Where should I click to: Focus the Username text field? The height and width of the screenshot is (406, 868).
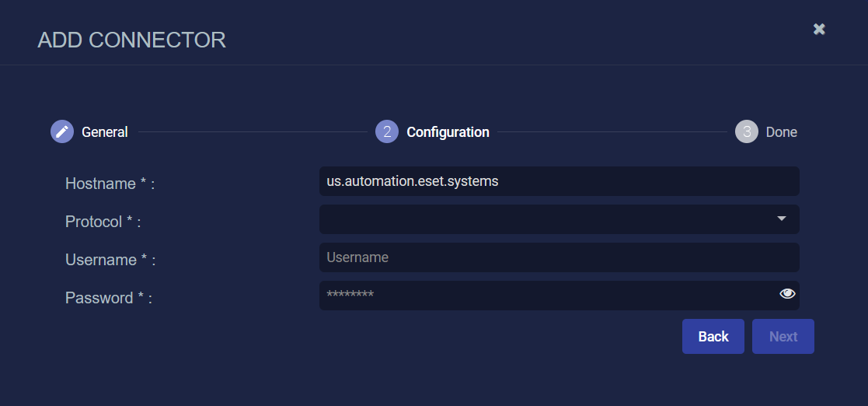[559, 257]
